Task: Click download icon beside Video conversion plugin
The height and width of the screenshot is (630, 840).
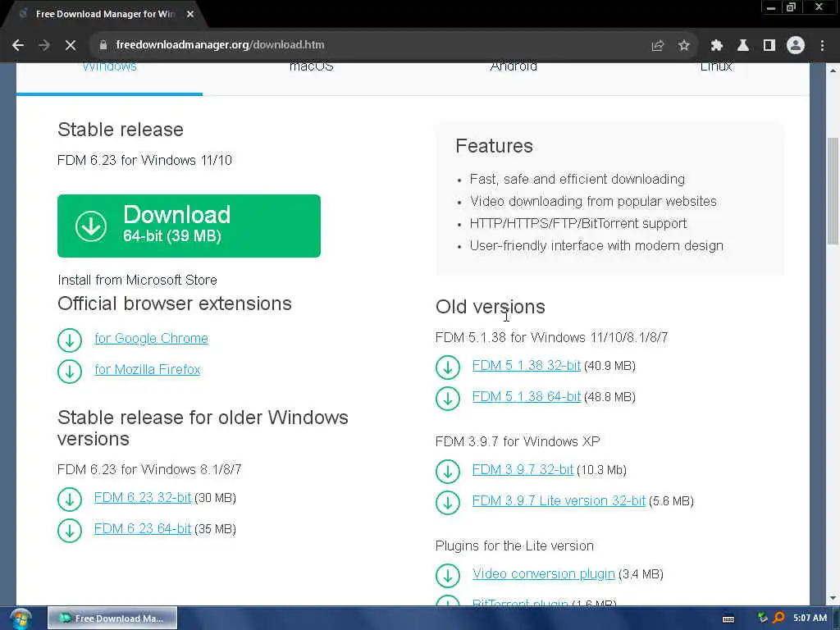Action: [448, 576]
